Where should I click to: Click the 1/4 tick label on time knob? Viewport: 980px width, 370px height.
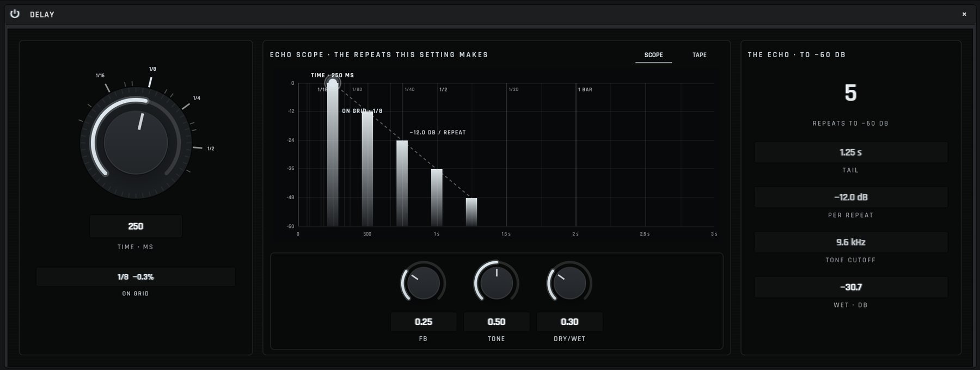click(197, 98)
